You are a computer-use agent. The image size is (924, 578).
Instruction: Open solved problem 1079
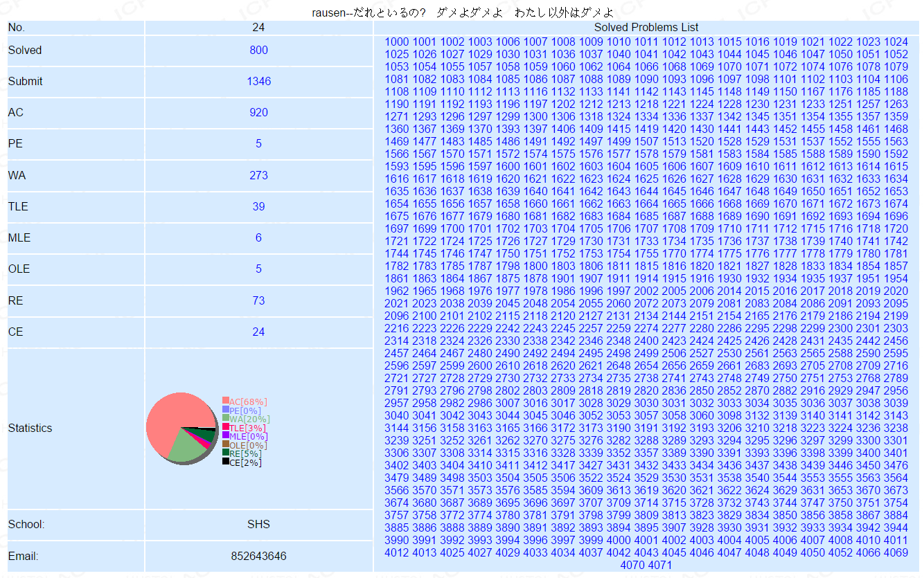(896, 66)
